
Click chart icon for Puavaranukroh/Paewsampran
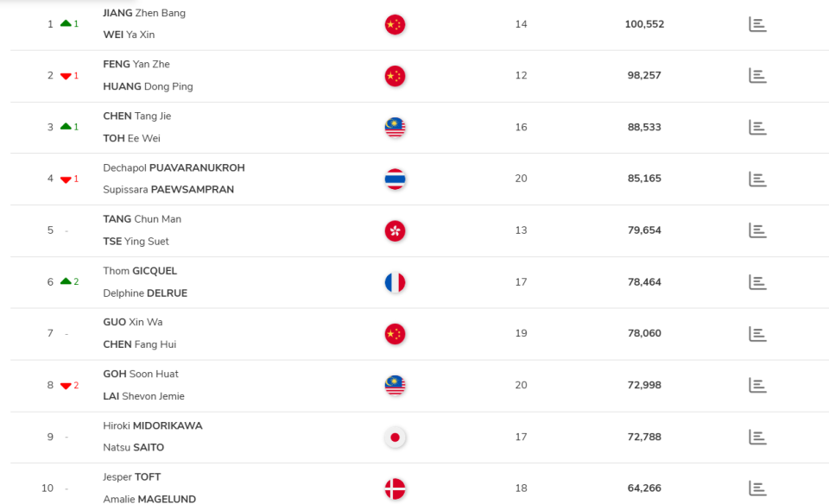point(757,180)
